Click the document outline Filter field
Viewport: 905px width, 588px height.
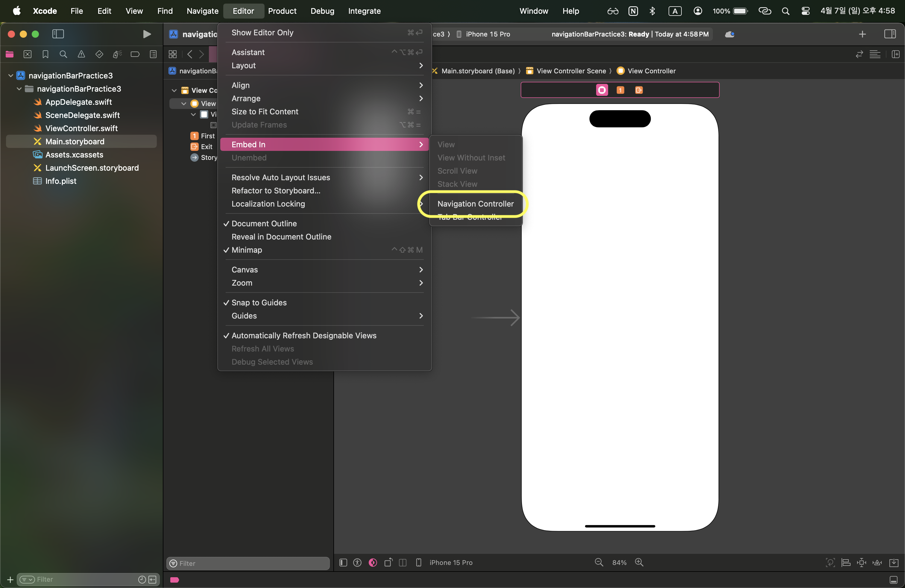[251, 563]
